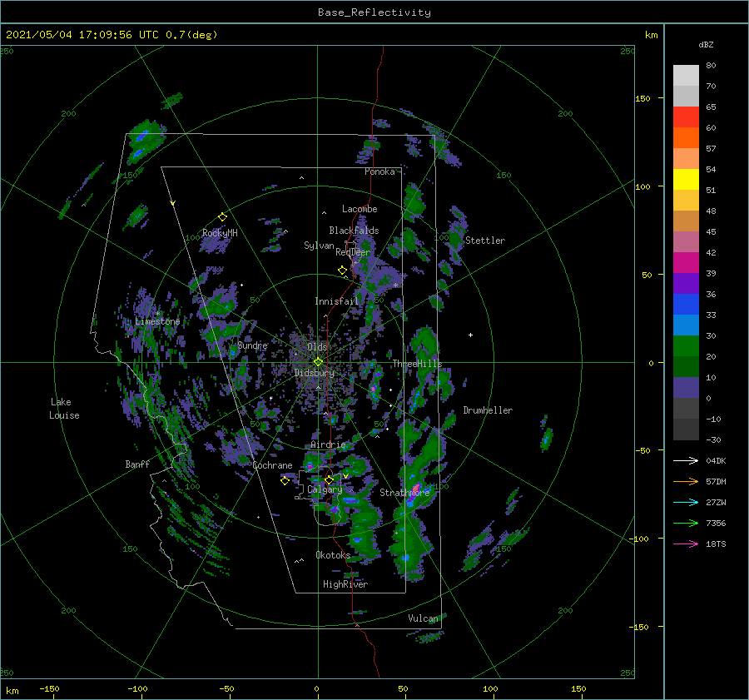
Task: Click the white 04DK arrow in legend
Action: [686, 460]
